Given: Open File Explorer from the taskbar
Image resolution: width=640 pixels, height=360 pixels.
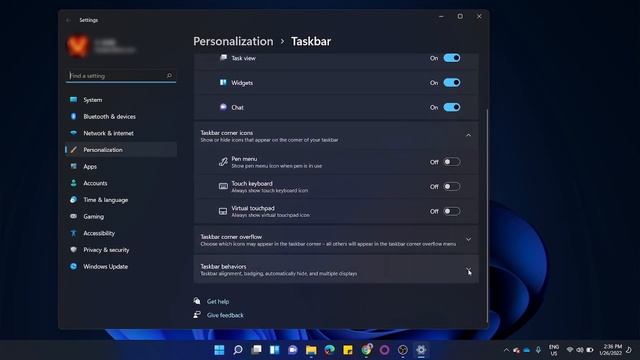Looking at the screenshot, I should pyautogui.click(x=311, y=350).
